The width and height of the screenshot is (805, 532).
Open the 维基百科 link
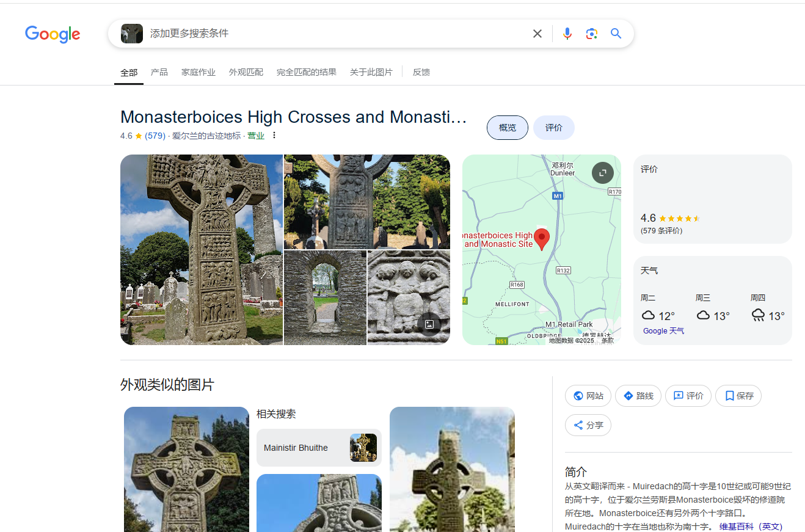click(x=737, y=527)
